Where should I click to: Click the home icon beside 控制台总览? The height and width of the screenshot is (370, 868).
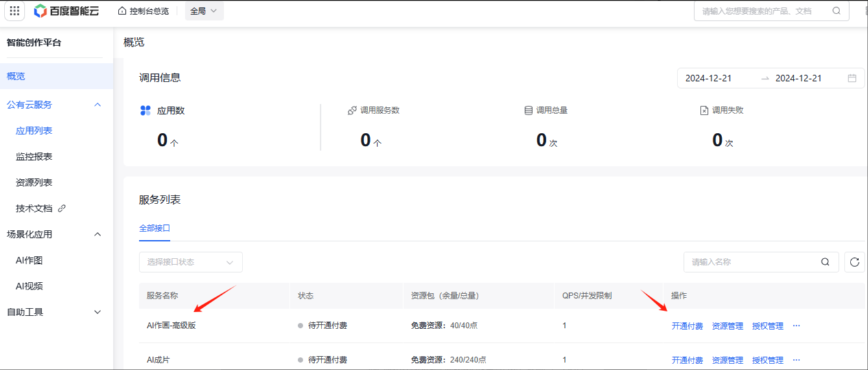pyautogui.click(x=122, y=11)
